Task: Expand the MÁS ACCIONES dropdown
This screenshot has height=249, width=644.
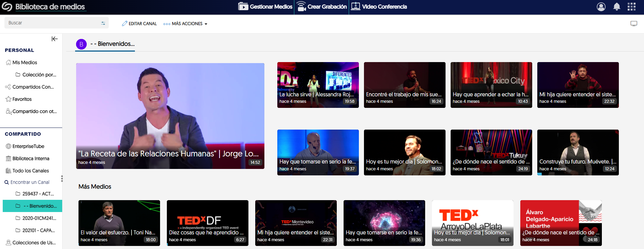Action: [186, 24]
